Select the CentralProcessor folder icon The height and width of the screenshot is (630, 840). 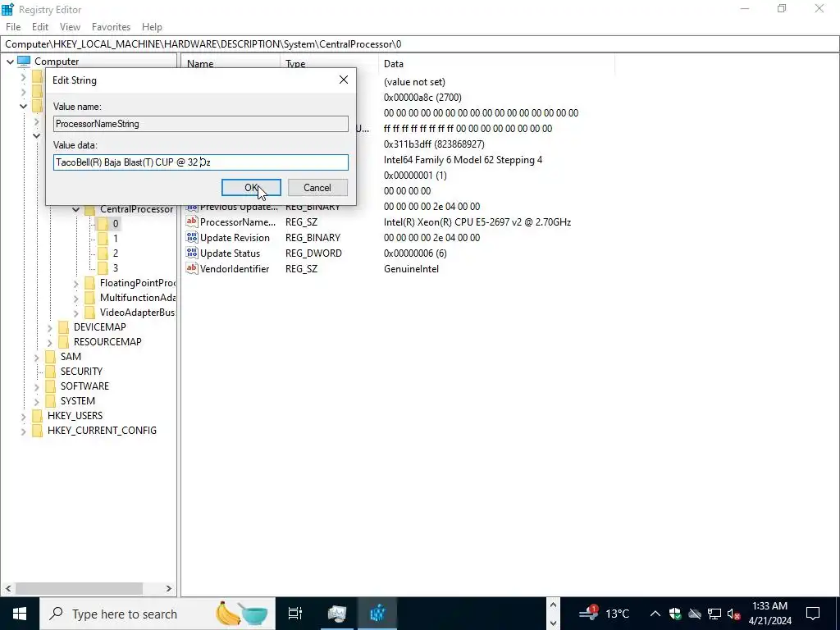(90, 209)
